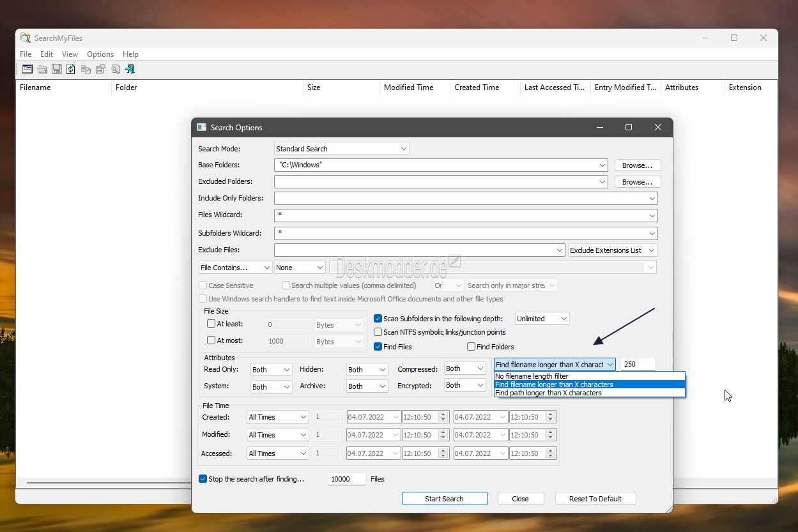Uncheck the Find Files checkbox
The height and width of the screenshot is (532, 798).
(x=378, y=347)
